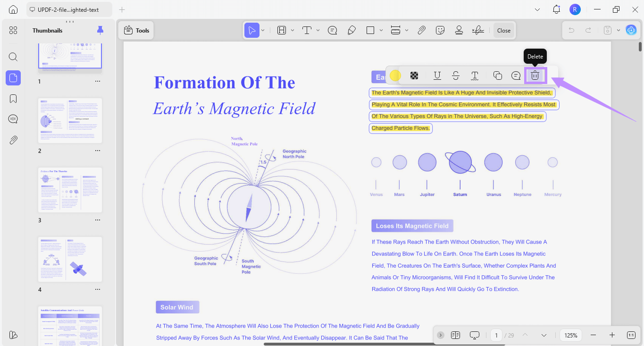Screen dimensions: 644x346
Task: Open the sticker tool
Action: click(x=440, y=30)
